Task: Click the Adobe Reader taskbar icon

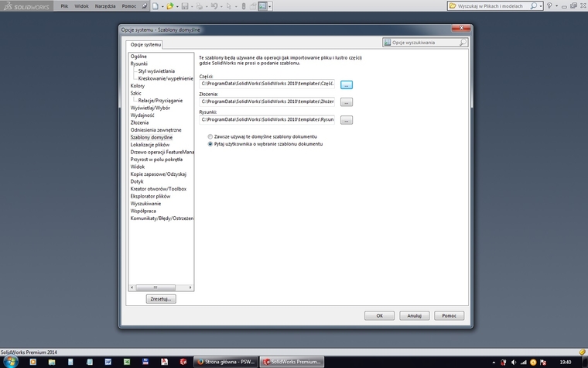Action: (164, 362)
